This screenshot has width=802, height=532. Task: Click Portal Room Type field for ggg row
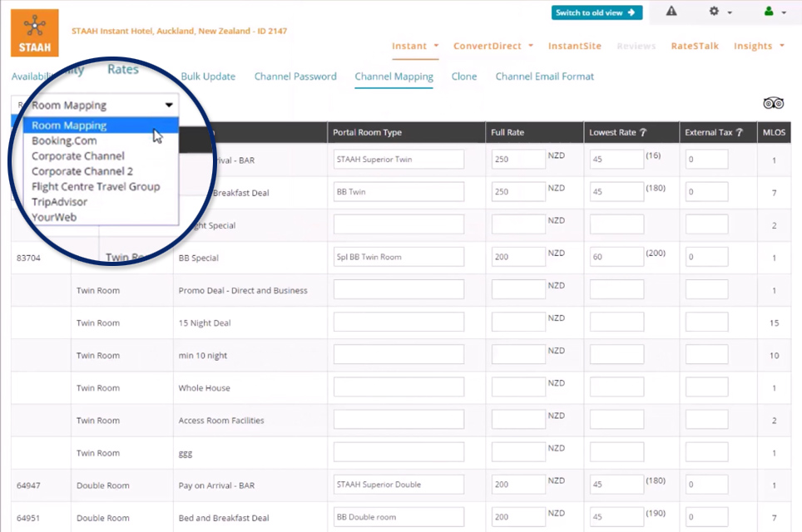(399, 451)
